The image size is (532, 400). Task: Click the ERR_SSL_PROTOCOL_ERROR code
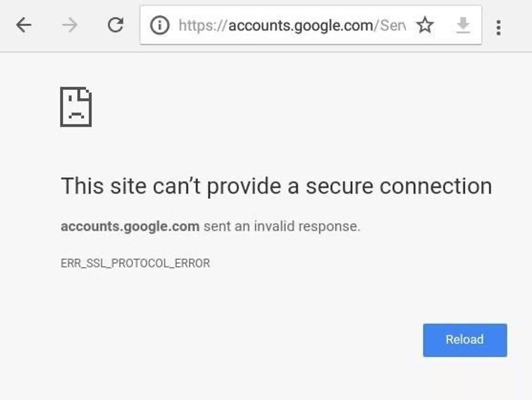pos(134,262)
